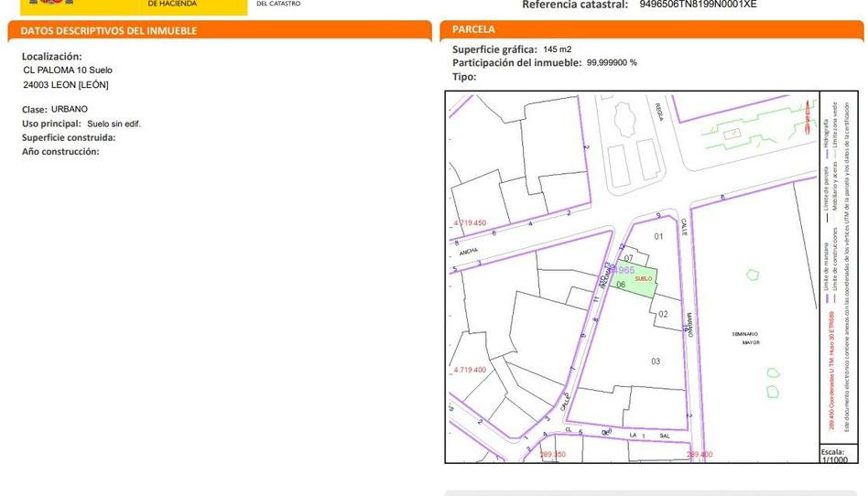Click the 4.719.450 coordinate label
The width and height of the screenshot is (868, 496).
point(470,222)
